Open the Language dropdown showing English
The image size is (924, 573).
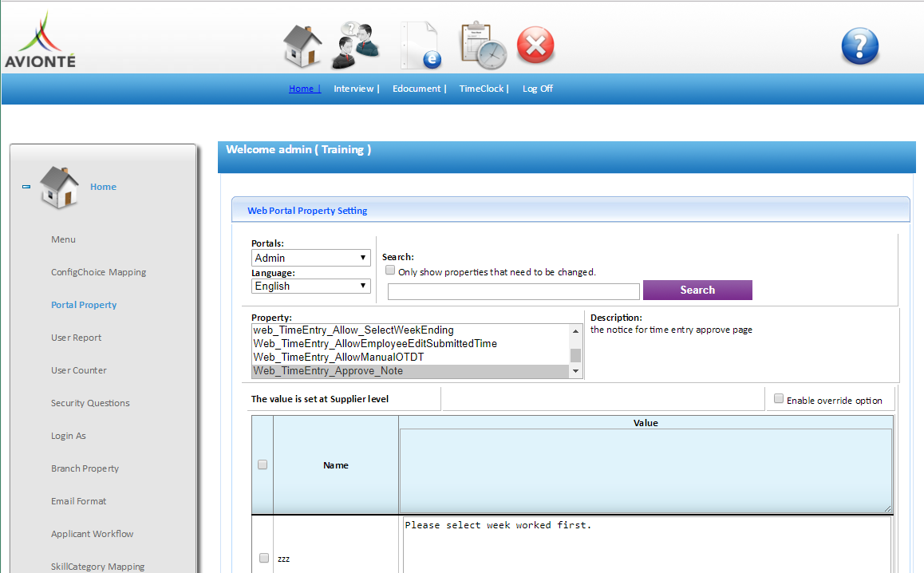311,286
